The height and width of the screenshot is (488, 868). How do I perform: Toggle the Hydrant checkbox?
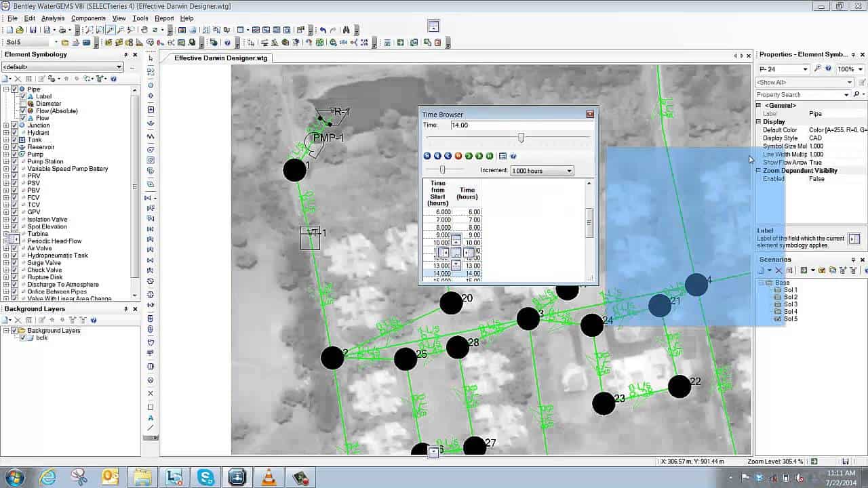14,133
